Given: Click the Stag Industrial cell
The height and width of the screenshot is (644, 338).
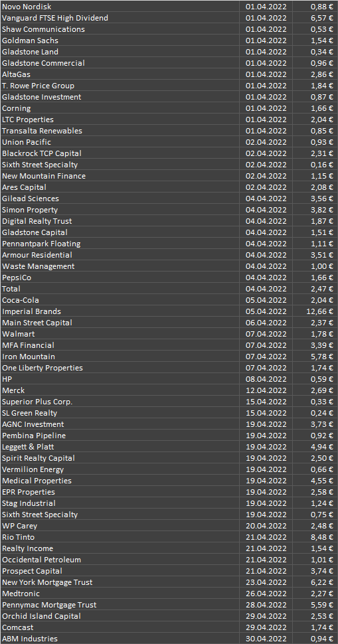Looking at the screenshot, I should pos(120,503).
